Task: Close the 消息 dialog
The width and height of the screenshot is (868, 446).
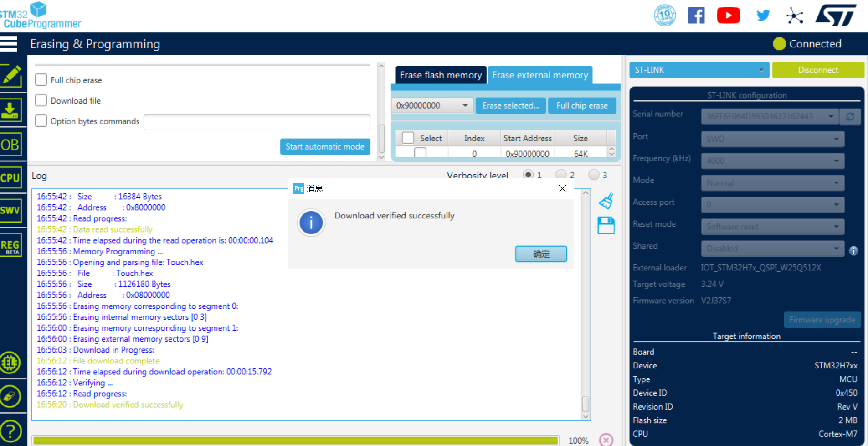Action: coord(562,188)
